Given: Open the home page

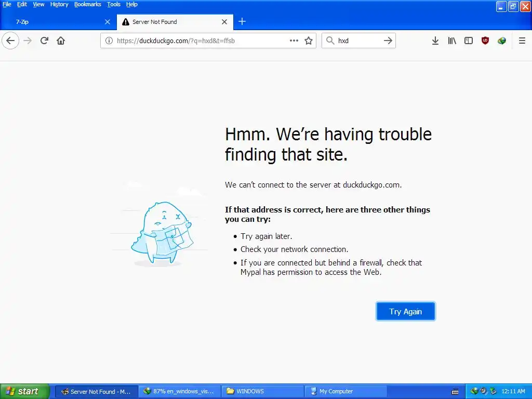Looking at the screenshot, I should pyautogui.click(x=61, y=41).
